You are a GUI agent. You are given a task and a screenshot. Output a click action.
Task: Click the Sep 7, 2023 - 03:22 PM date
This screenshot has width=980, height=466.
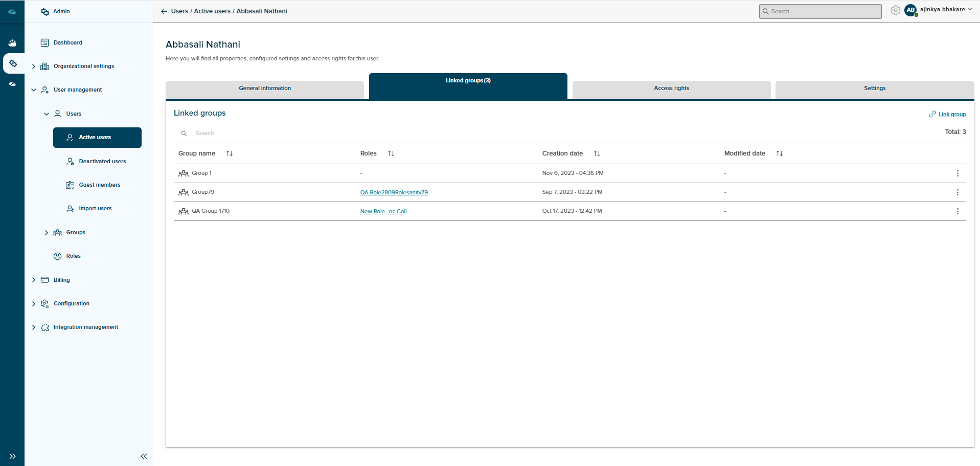click(572, 192)
